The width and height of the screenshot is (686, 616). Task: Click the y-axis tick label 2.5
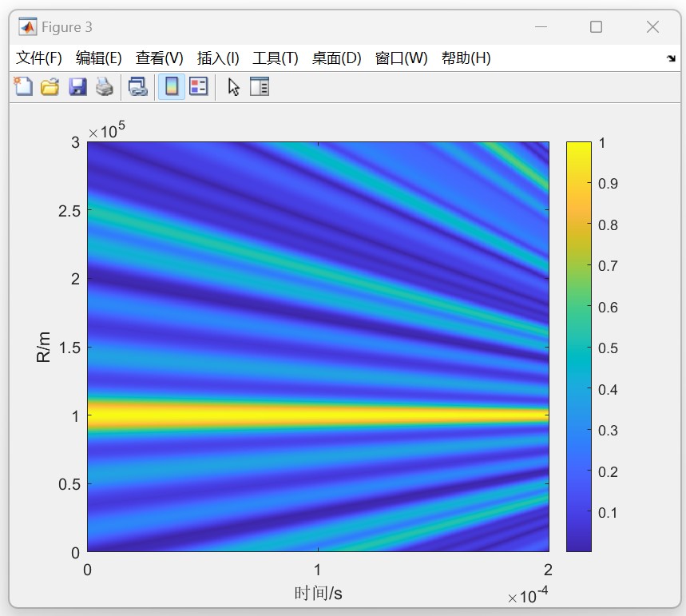(69, 211)
